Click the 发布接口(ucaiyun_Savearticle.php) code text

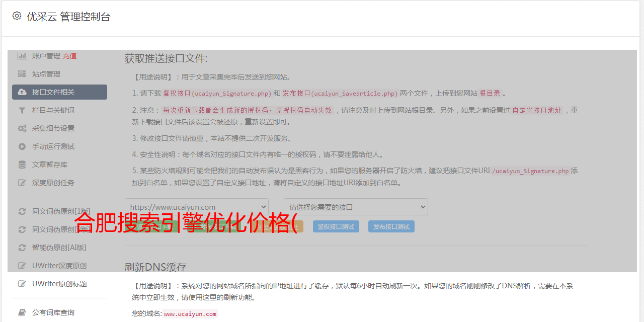tap(340, 94)
